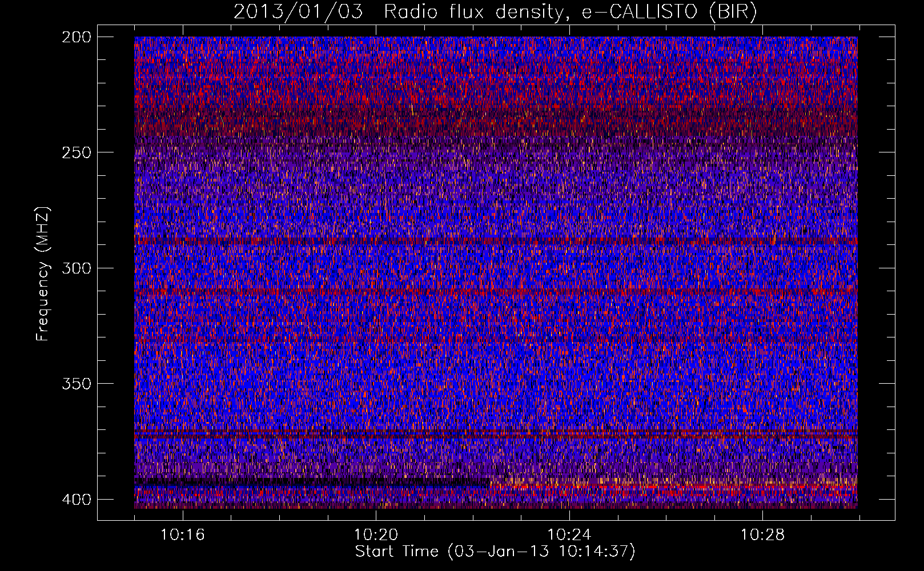Click the 10:24 time tick label
Image resolution: width=924 pixels, height=571 pixels.
tap(569, 535)
